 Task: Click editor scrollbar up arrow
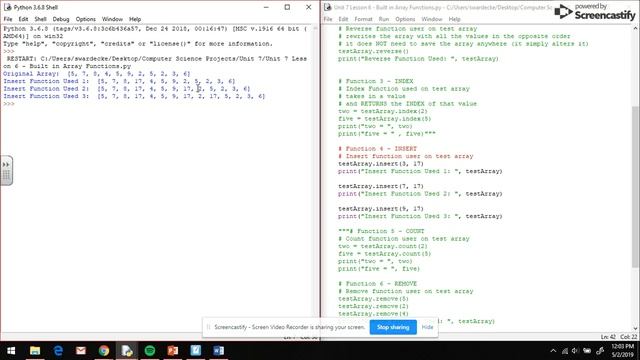point(636,29)
